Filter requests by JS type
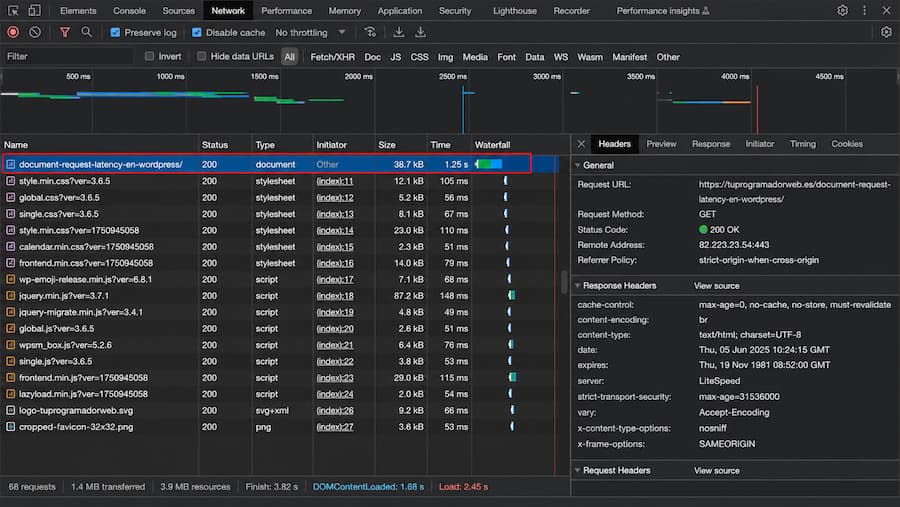This screenshot has height=507, width=900. (x=395, y=57)
